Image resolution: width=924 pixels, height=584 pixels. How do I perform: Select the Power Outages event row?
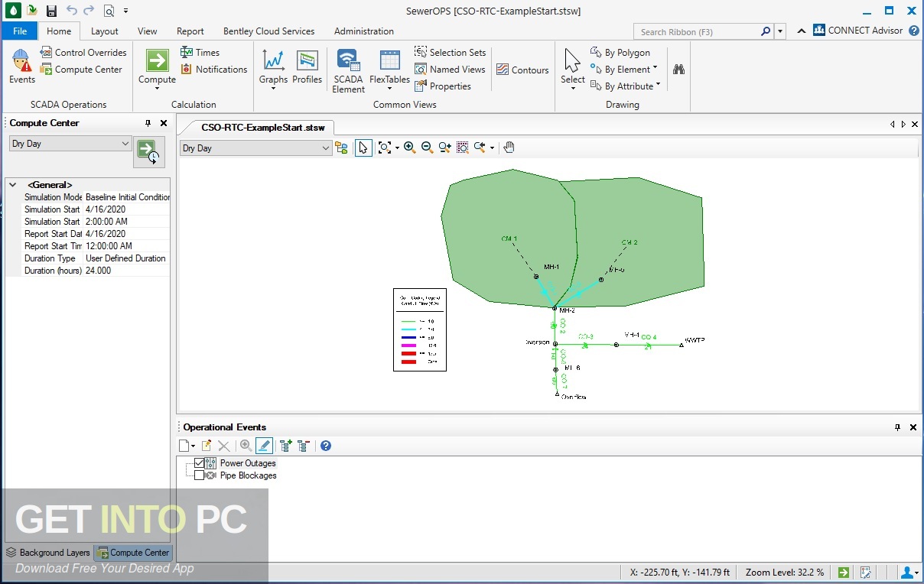pyautogui.click(x=248, y=463)
